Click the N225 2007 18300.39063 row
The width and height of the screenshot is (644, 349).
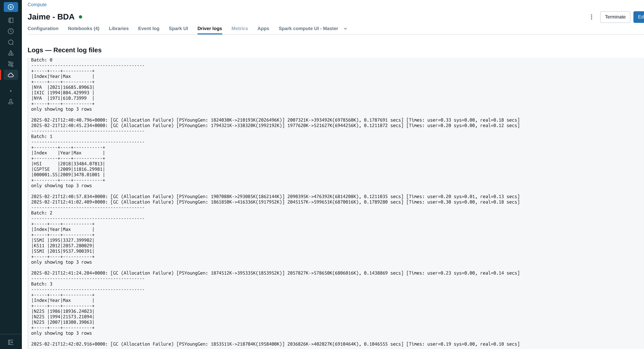(x=63, y=322)
